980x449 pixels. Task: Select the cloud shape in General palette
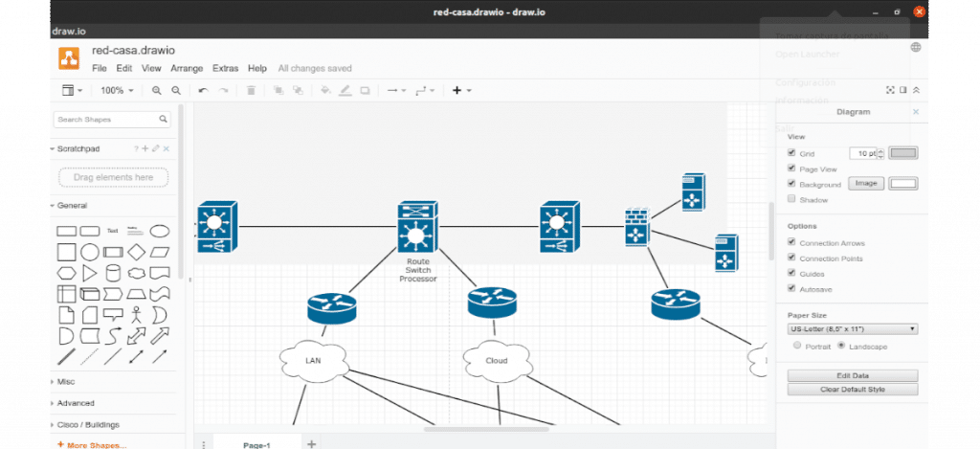pos(136,273)
